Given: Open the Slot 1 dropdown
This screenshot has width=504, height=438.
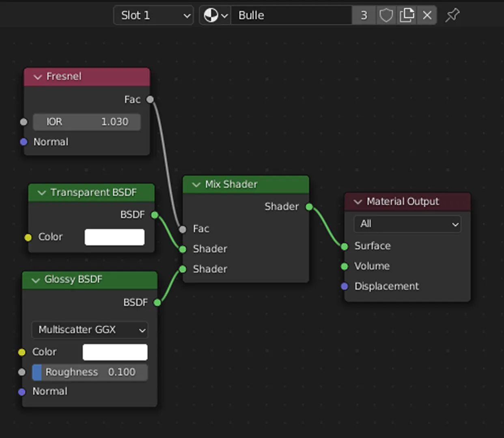Looking at the screenshot, I should (x=153, y=15).
